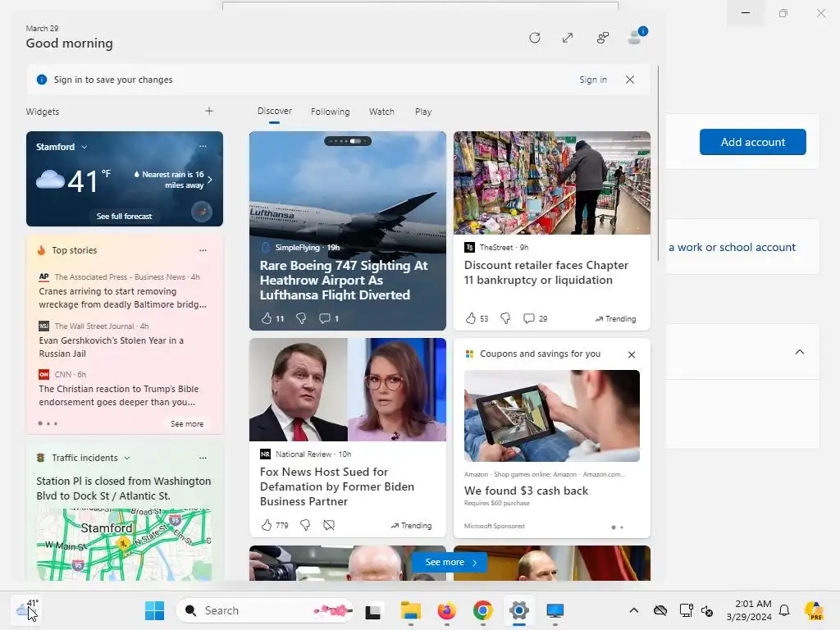The width and height of the screenshot is (840, 630).
Task: Open We found $3 cash back offer
Action: (x=526, y=491)
